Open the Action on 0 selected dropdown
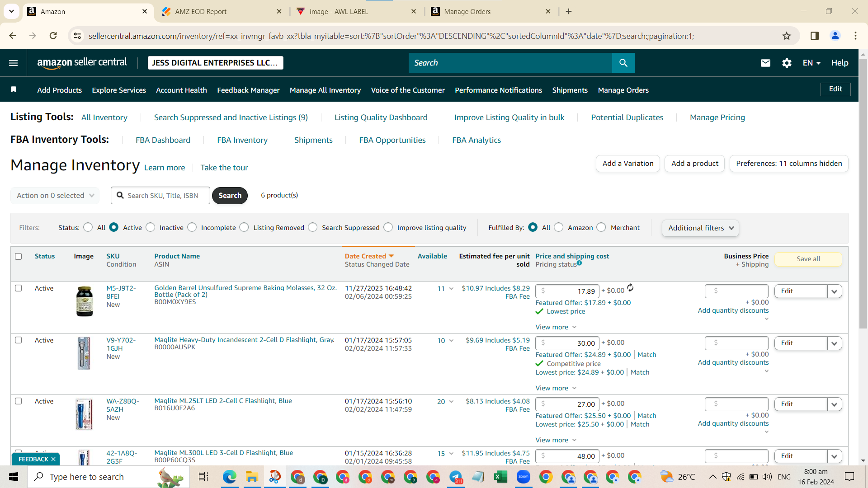This screenshot has width=868, height=488. pos(55,195)
